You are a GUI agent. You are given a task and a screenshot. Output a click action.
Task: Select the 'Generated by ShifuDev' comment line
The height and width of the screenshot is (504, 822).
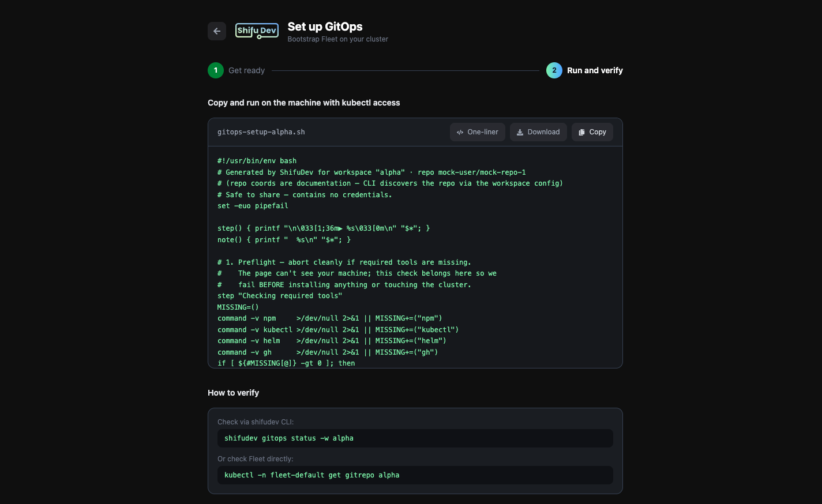pyautogui.click(x=371, y=172)
